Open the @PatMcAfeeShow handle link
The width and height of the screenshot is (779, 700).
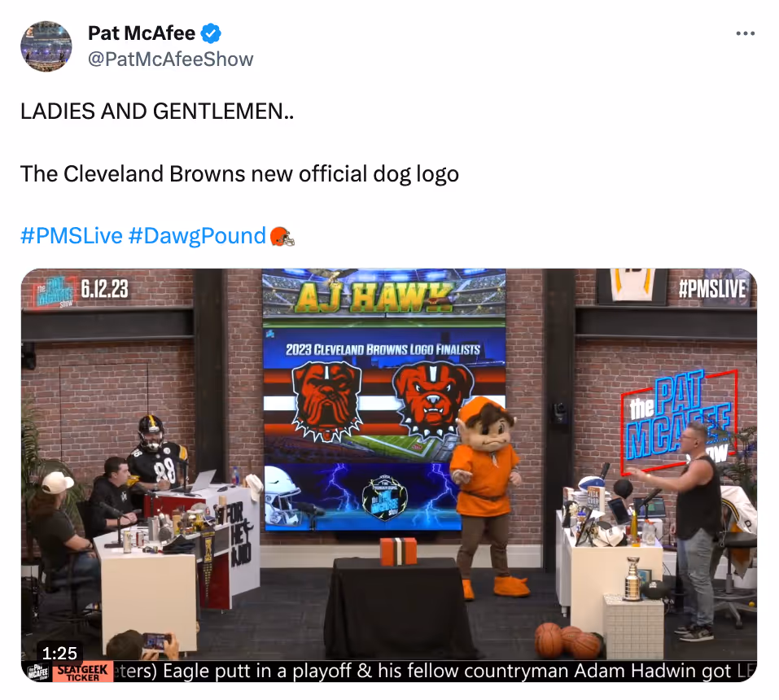[170, 59]
